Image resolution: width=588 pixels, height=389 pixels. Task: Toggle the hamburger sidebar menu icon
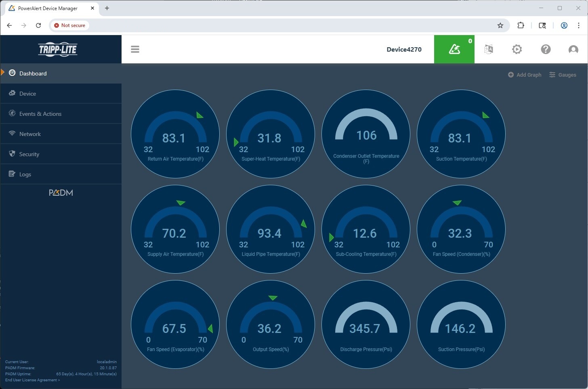point(135,49)
